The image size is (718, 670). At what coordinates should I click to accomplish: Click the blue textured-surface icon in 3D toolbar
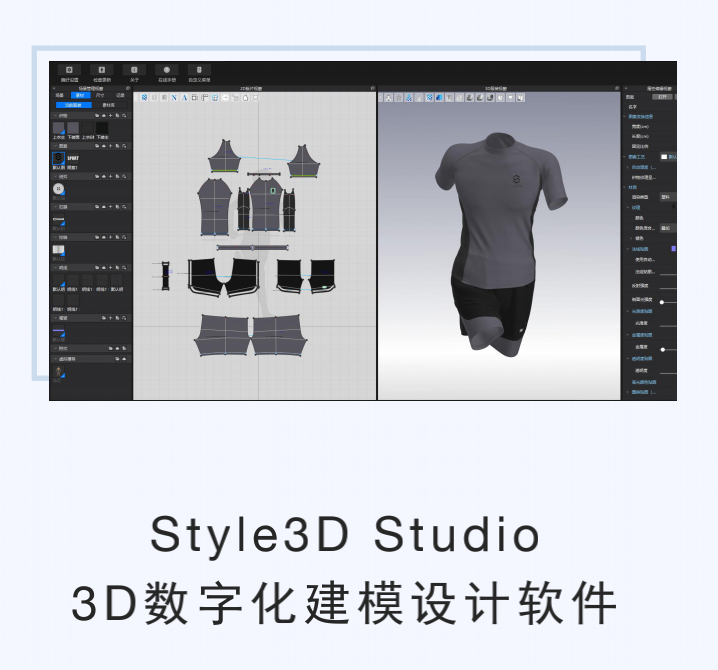(x=440, y=98)
